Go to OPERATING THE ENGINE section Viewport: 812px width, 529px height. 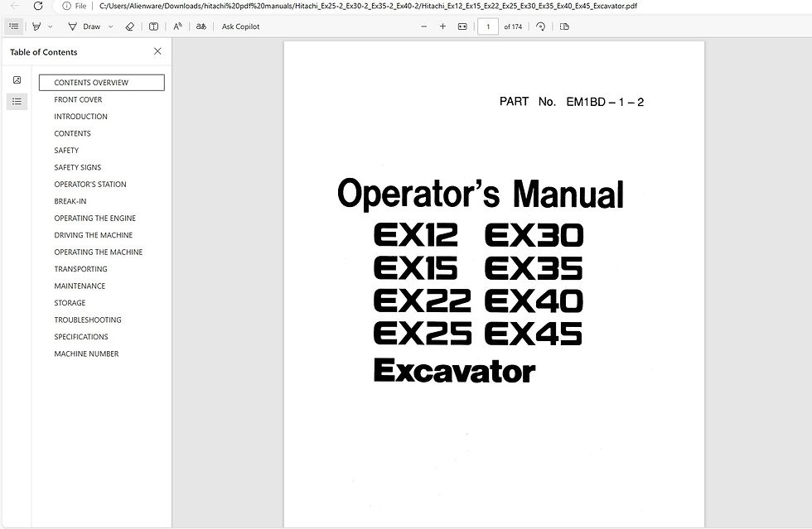tap(94, 218)
